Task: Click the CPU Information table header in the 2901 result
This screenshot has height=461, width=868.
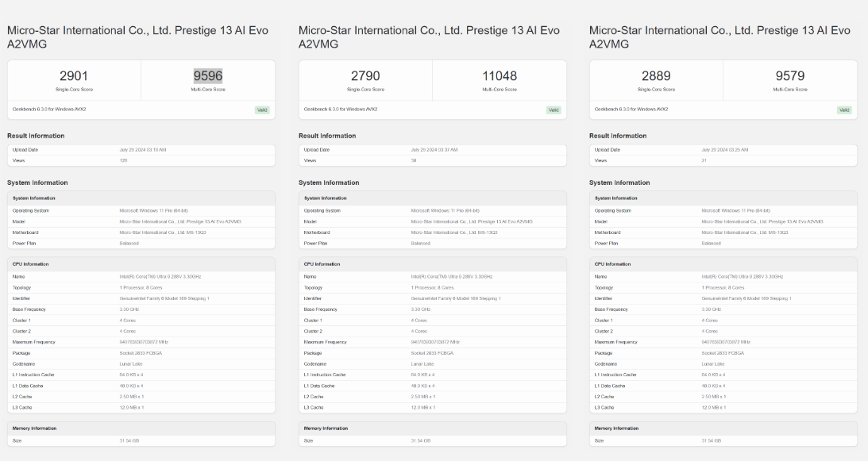Action: [x=141, y=264]
